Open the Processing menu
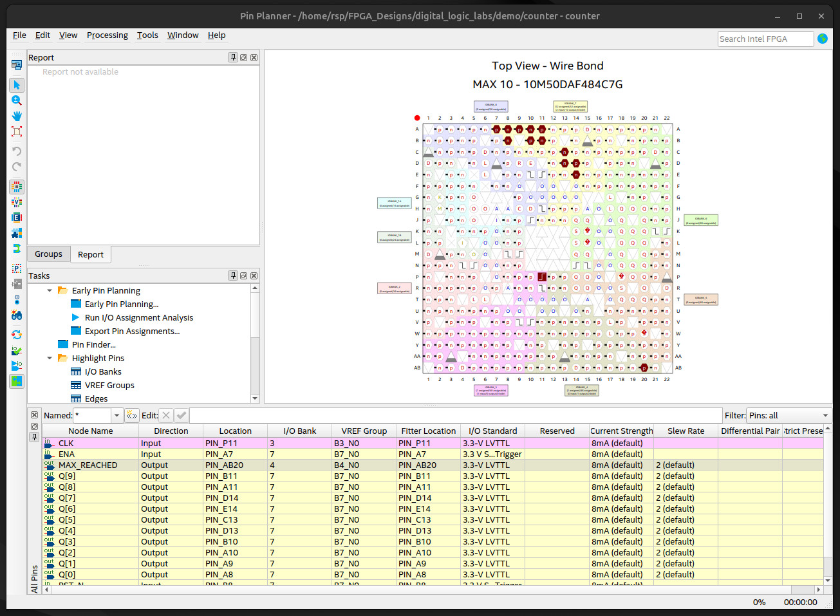 [107, 35]
